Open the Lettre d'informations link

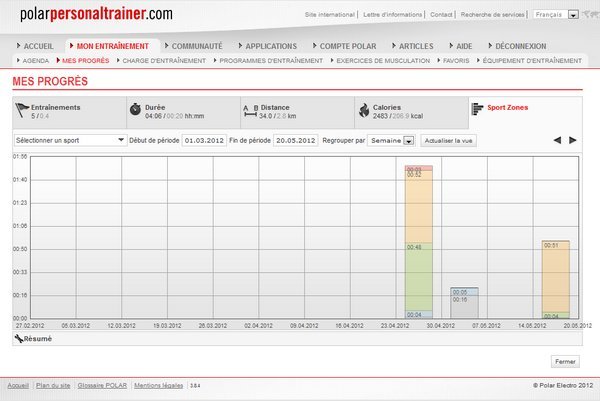coord(393,15)
